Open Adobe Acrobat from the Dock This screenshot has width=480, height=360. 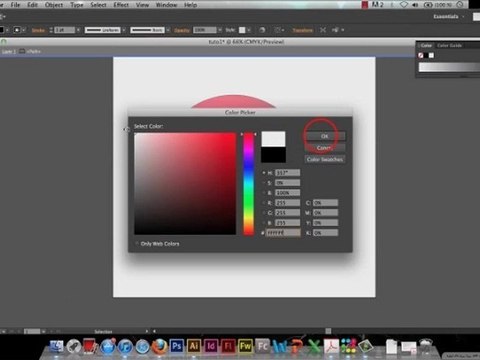click(331, 347)
